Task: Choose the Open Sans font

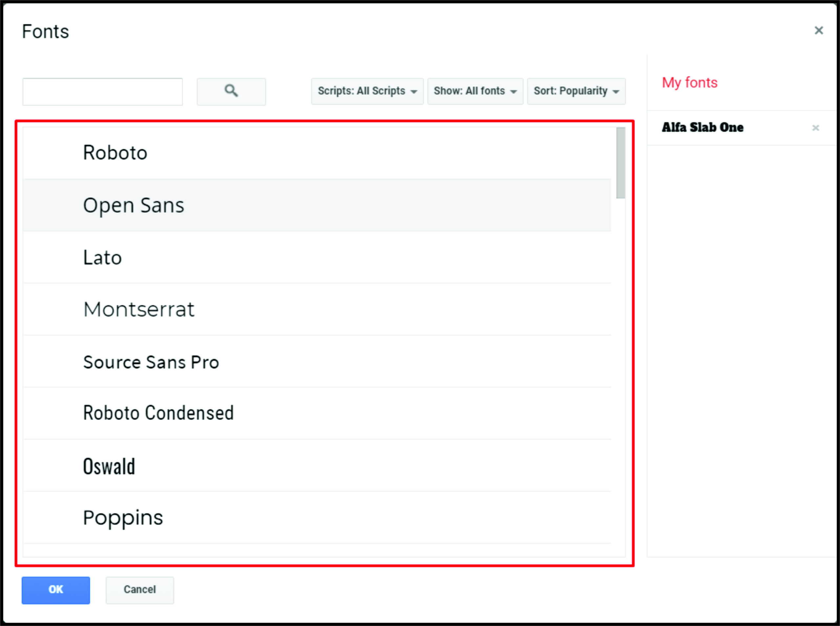Action: (x=133, y=205)
